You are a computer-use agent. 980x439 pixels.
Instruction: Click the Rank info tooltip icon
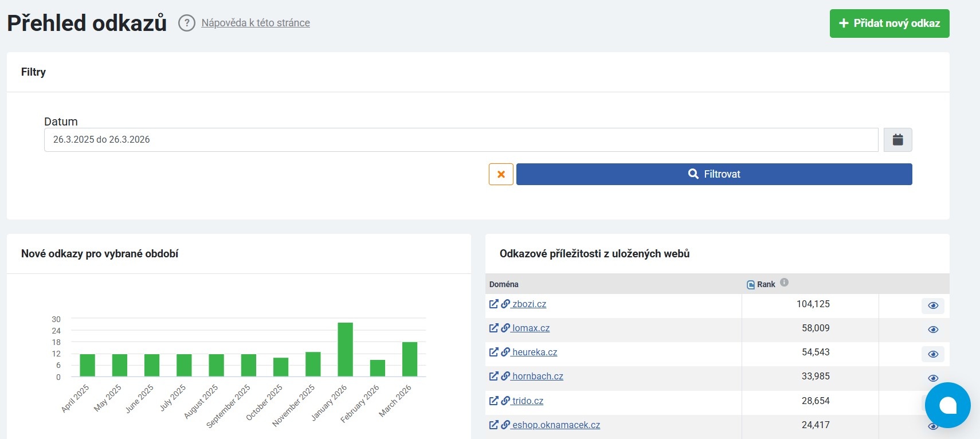pyautogui.click(x=784, y=283)
